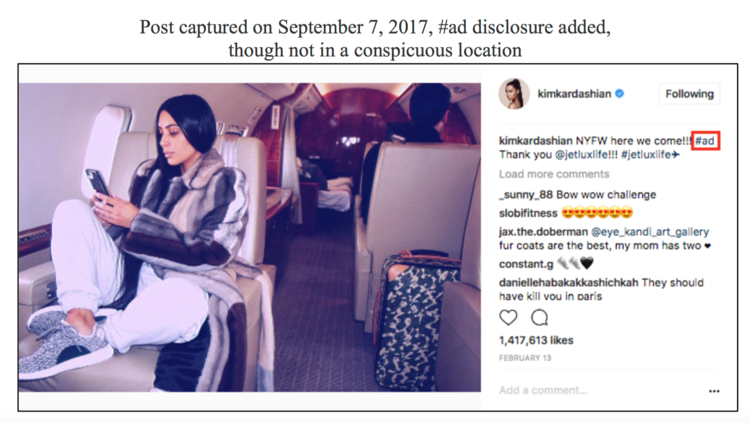This screenshot has width=750, height=423.
Task: Like the post with the heart icon
Action: [x=508, y=317]
